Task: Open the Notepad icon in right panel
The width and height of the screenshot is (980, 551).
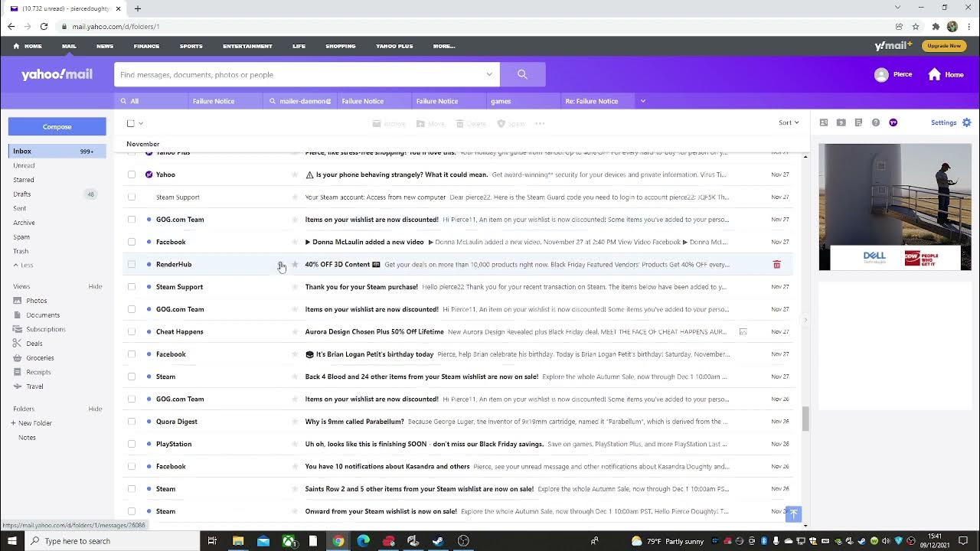Action: tap(858, 122)
